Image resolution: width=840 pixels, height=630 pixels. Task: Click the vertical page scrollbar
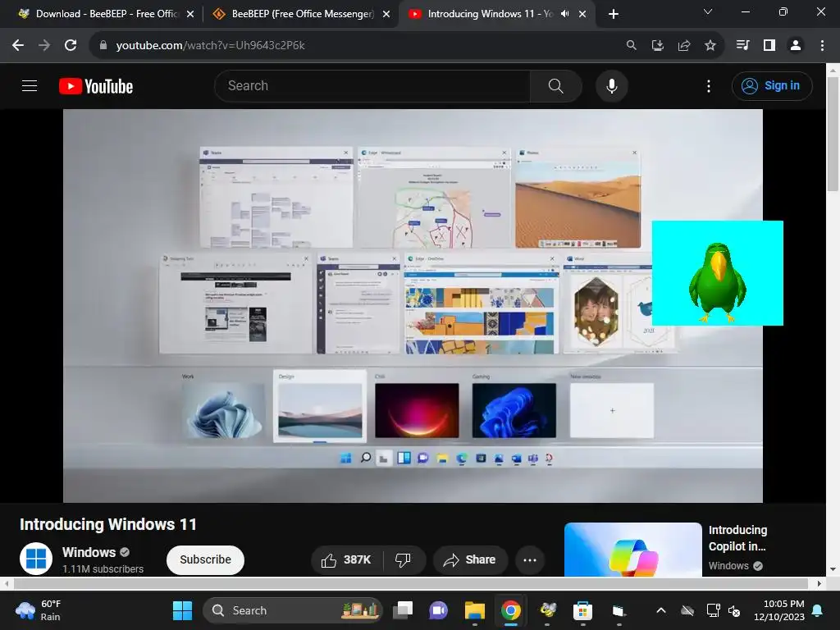tap(833, 134)
